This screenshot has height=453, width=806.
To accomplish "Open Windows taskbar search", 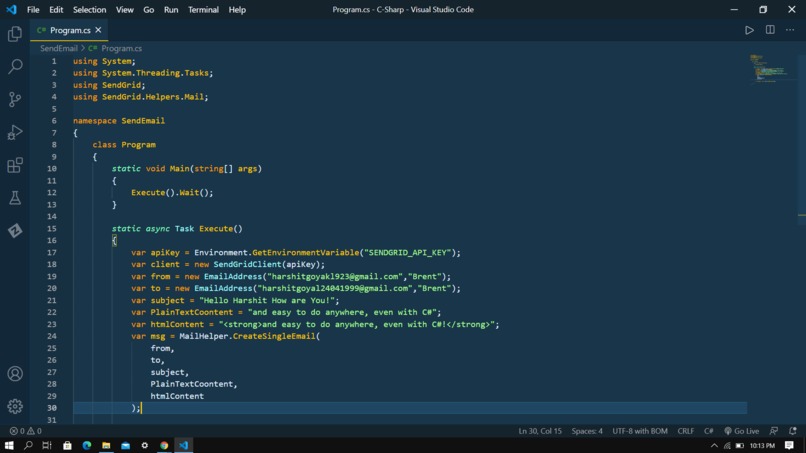I will (28, 445).
